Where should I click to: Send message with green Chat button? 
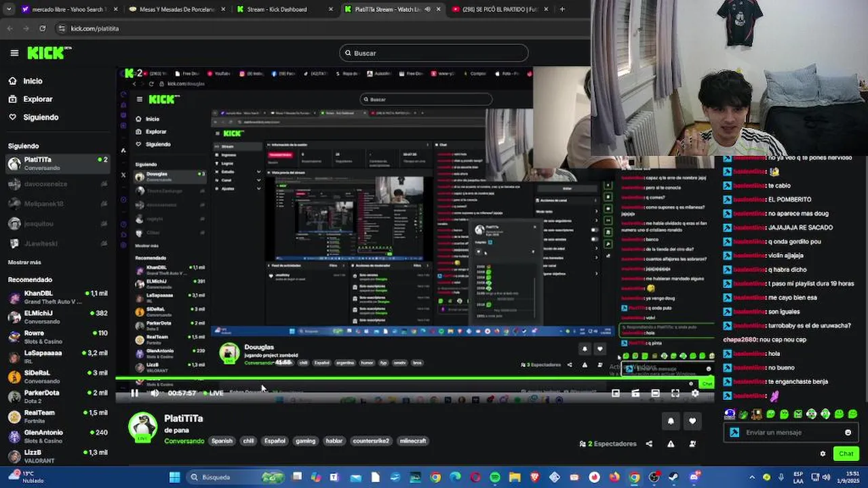846,453
